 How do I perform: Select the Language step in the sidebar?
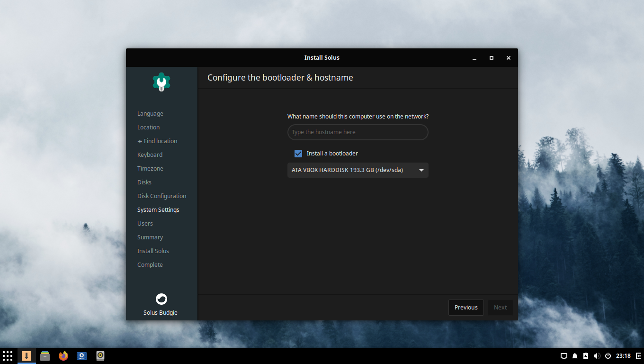point(150,114)
